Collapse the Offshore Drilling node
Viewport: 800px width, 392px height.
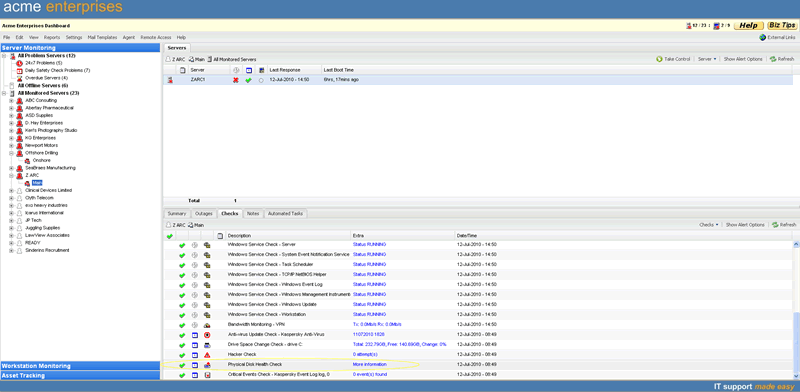coord(11,153)
